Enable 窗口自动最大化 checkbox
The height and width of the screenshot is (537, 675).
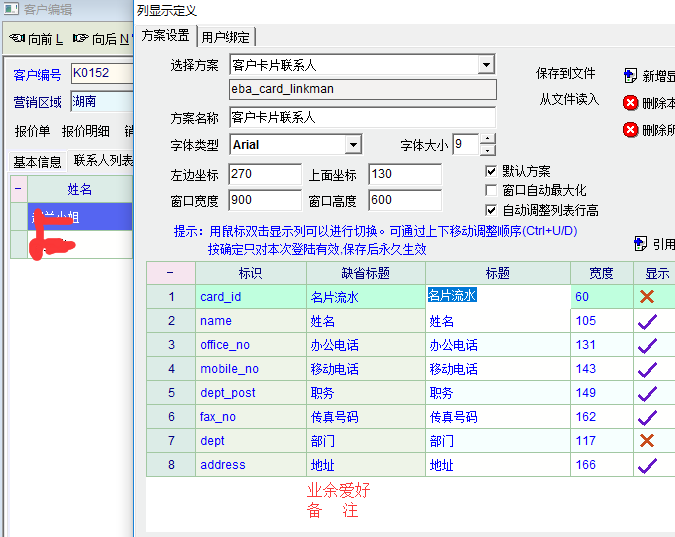click(x=491, y=190)
